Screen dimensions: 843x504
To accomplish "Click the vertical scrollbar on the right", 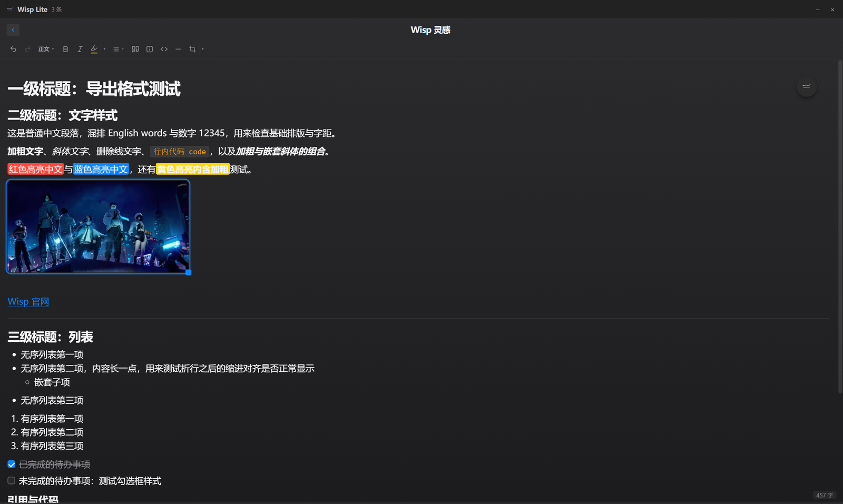I will (840, 226).
